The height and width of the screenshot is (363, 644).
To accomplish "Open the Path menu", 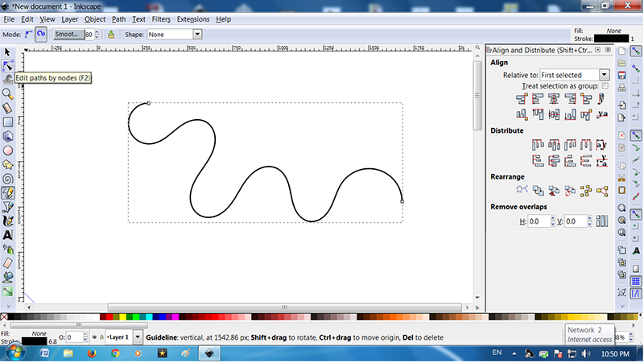I will [118, 19].
